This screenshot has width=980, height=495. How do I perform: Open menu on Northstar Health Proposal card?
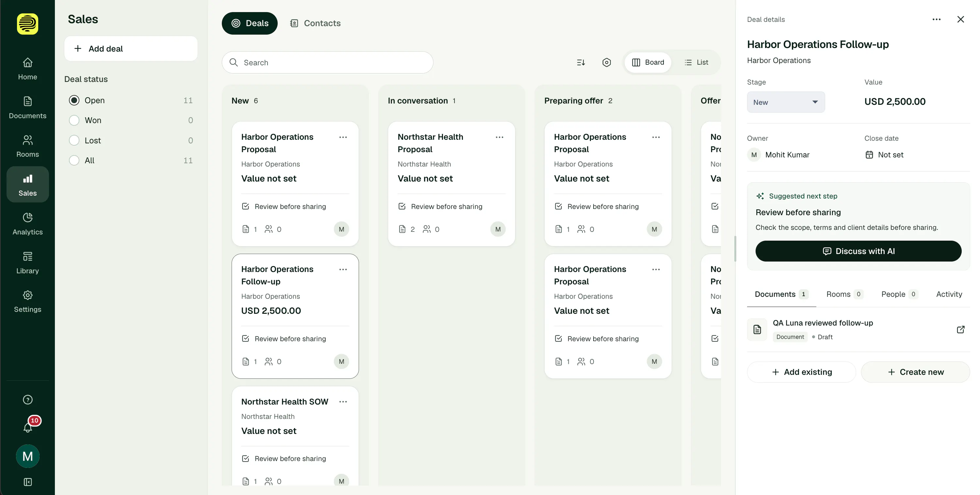point(499,137)
